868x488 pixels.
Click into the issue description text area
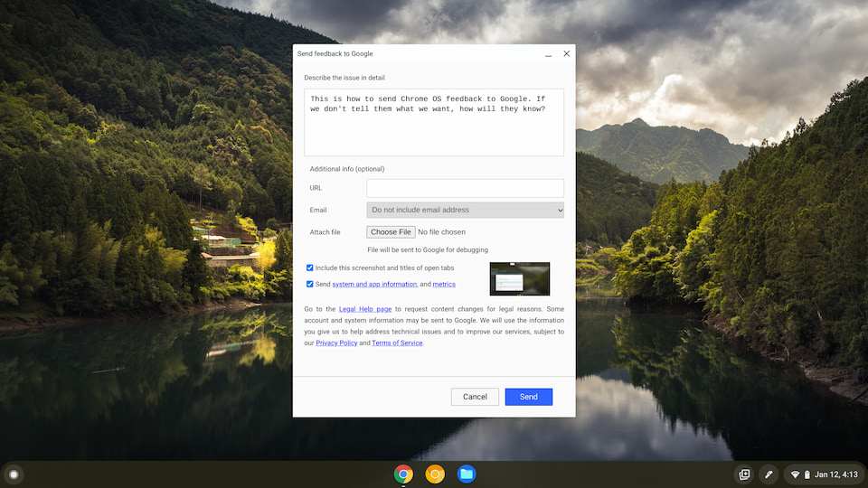(434, 122)
